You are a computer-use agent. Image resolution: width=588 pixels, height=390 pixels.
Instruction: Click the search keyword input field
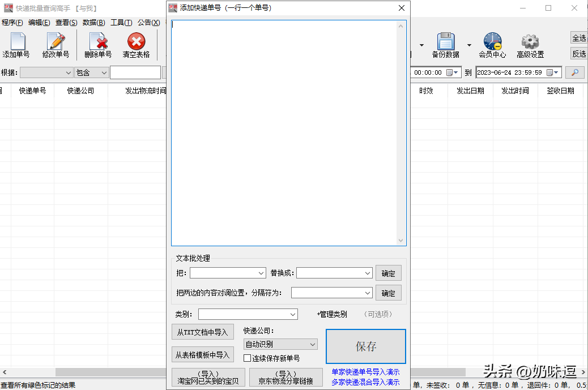[135, 72]
